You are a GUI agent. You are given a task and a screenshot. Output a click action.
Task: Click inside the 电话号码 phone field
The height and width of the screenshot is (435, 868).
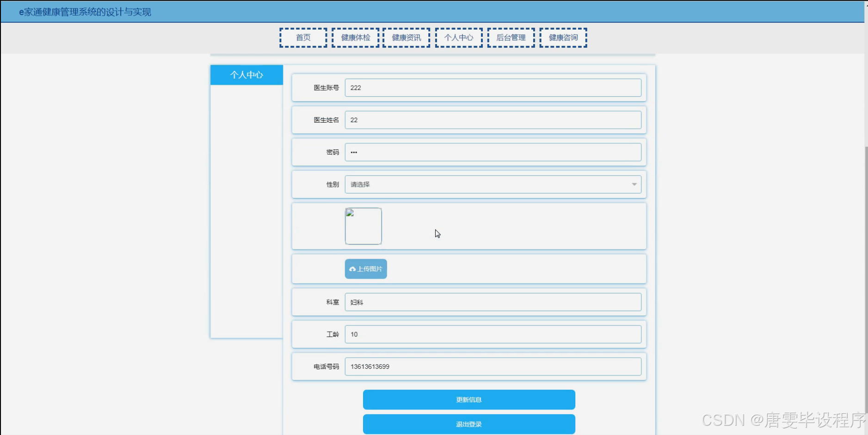492,366
